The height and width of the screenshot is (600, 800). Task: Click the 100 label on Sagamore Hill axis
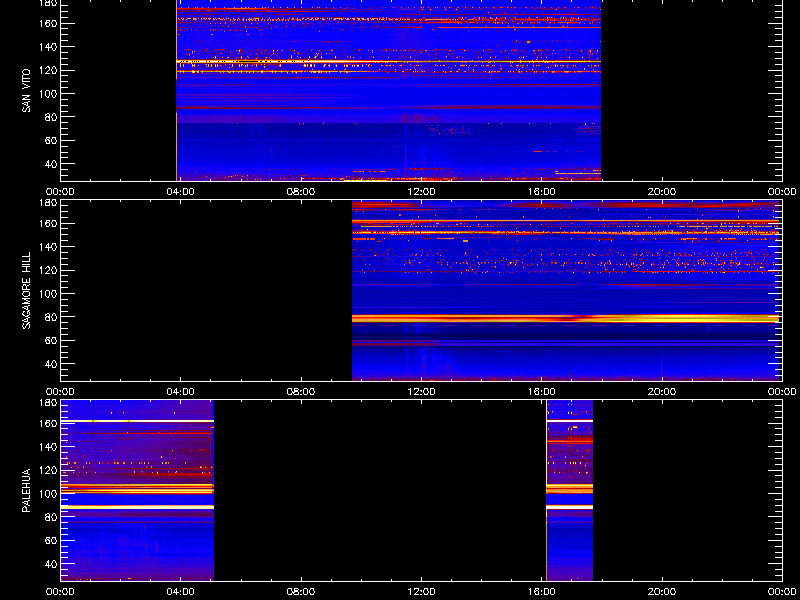(46, 294)
